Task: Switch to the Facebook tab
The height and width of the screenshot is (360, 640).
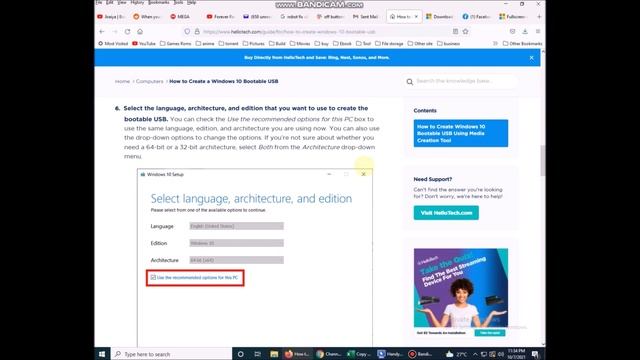Action: (x=476, y=16)
